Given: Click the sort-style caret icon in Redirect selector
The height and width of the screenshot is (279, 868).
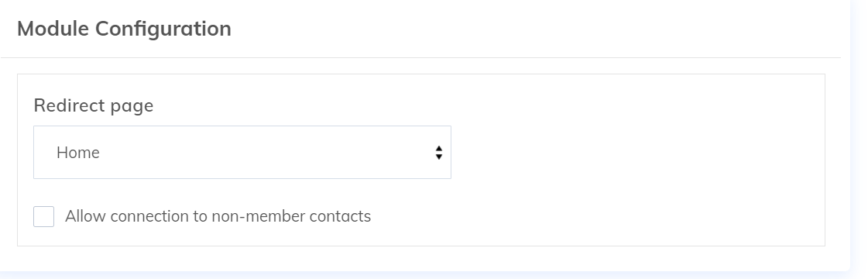Looking at the screenshot, I should [438, 153].
